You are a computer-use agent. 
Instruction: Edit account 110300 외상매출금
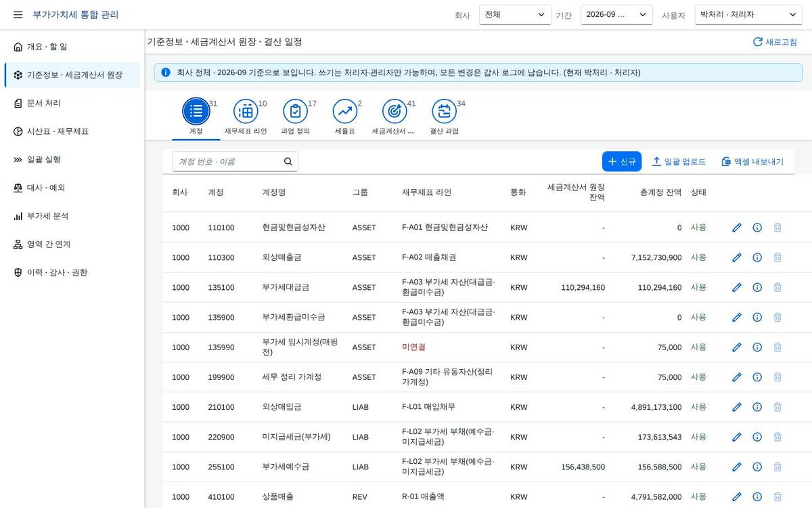point(737,257)
